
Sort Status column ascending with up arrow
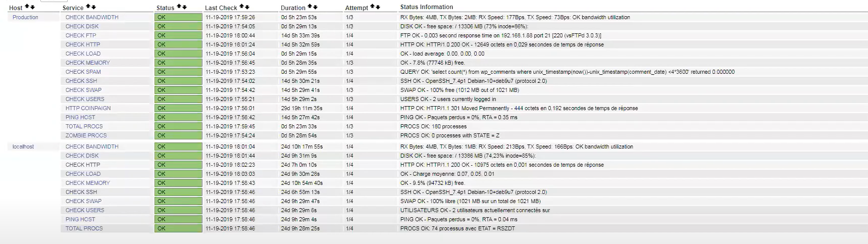click(x=179, y=7)
